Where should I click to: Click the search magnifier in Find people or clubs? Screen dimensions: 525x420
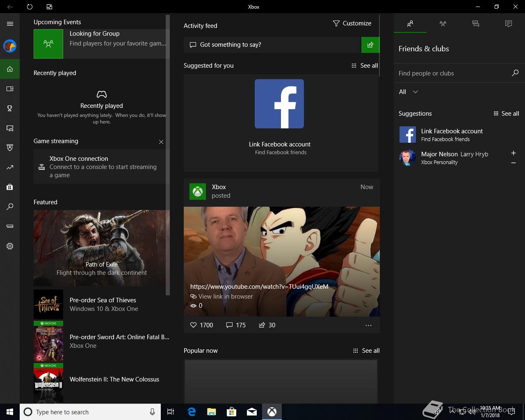pos(515,73)
